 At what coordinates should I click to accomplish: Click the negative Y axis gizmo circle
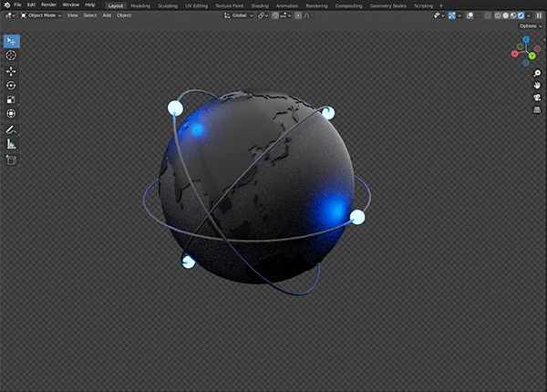click(521, 46)
